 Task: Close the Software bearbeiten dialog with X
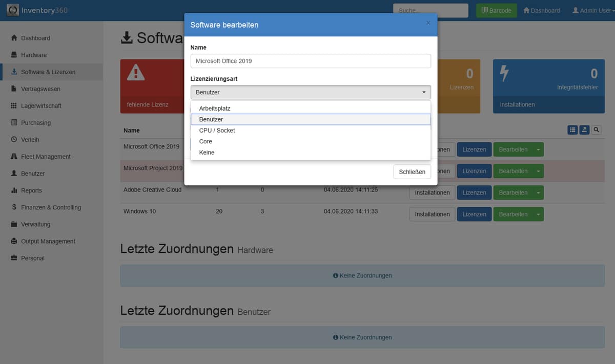point(428,23)
